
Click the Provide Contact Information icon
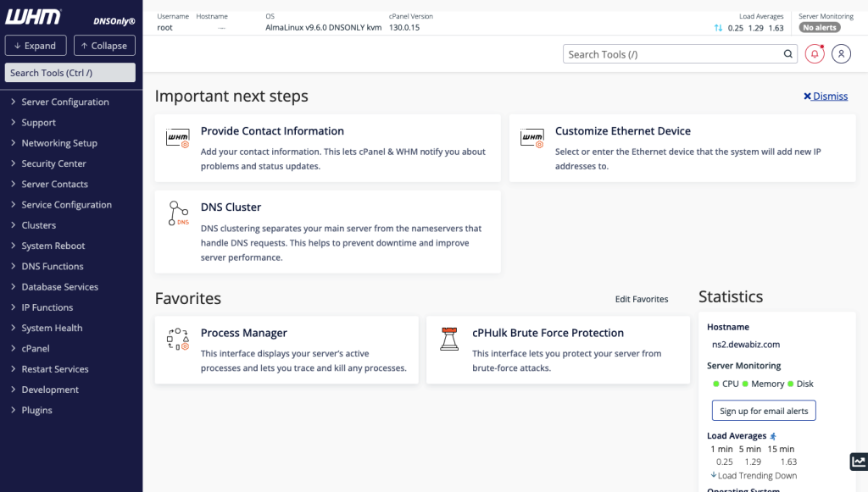(178, 138)
